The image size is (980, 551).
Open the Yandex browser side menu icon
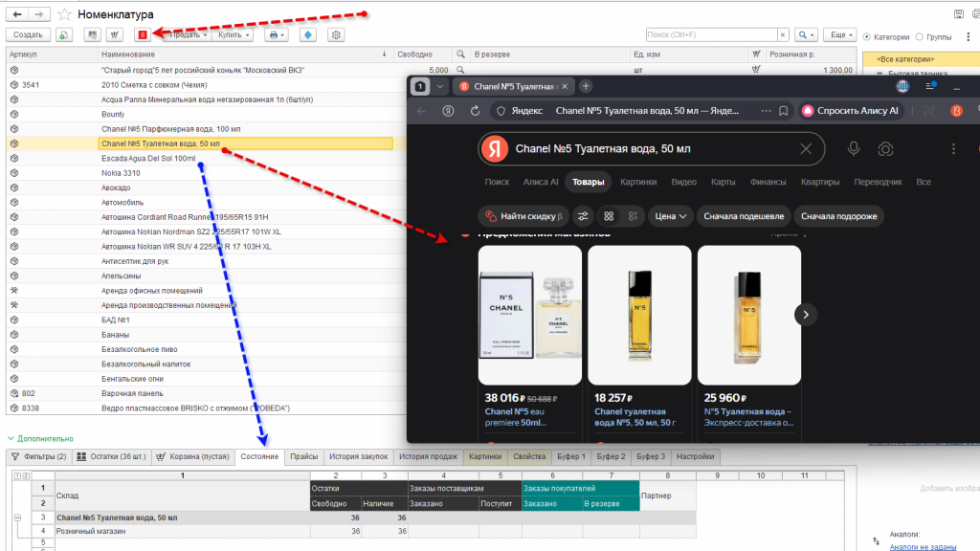tap(930, 86)
